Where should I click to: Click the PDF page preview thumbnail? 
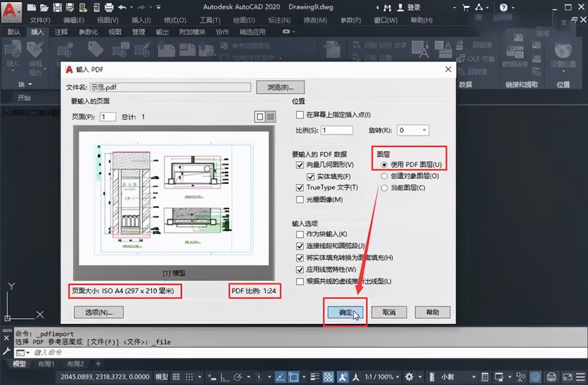pyautogui.click(x=174, y=198)
